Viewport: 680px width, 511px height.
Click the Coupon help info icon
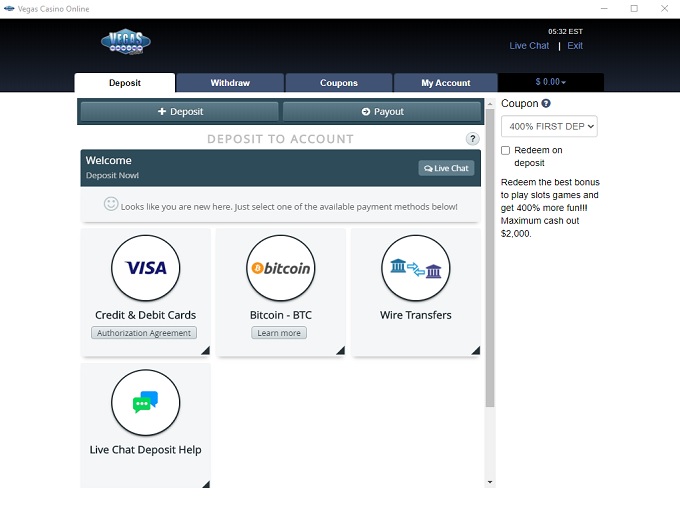click(546, 103)
